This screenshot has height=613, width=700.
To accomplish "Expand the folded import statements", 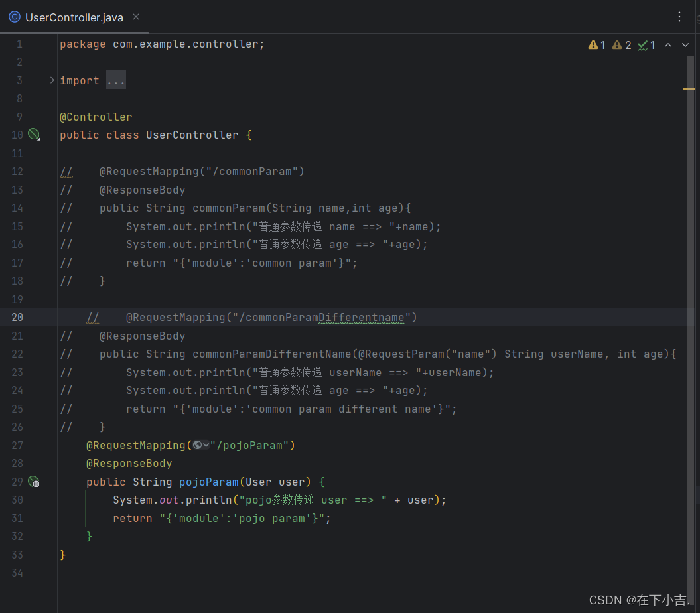I will (52, 80).
